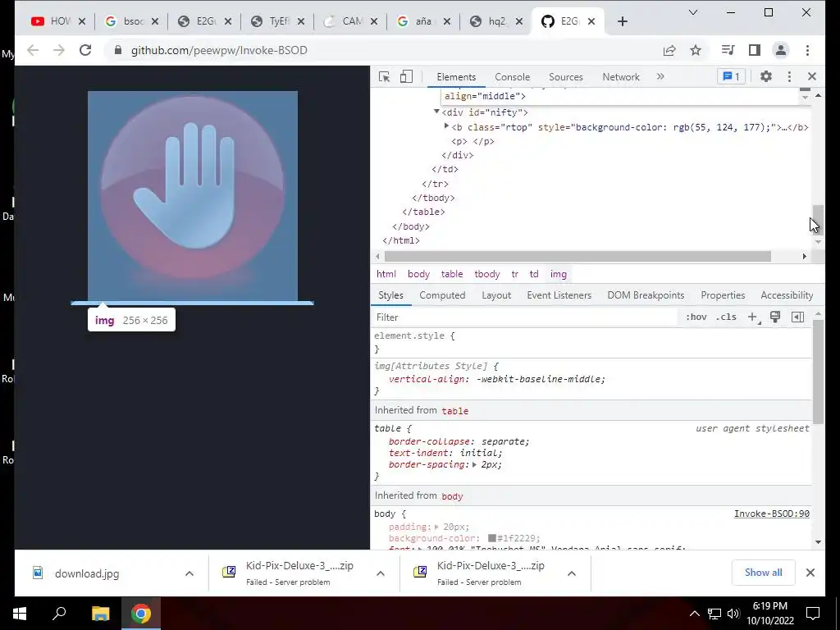The width and height of the screenshot is (840, 630).
Task: Open the Invoke-BSOD:90 source link
Action: point(771,514)
